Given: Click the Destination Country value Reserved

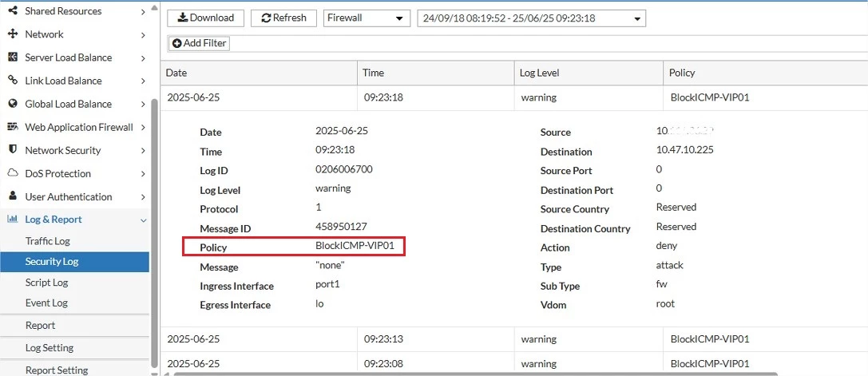Looking at the screenshot, I should [676, 227].
